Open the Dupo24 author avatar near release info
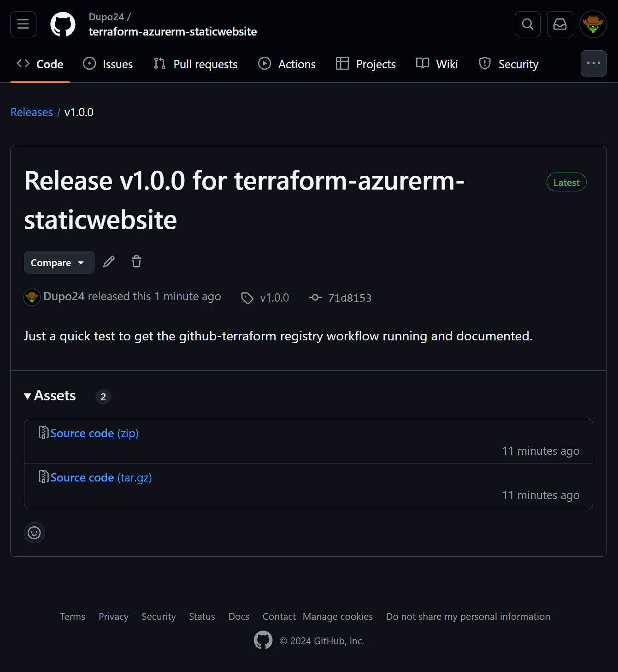The height and width of the screenshot is (672, 618). (x=32, y=297)
